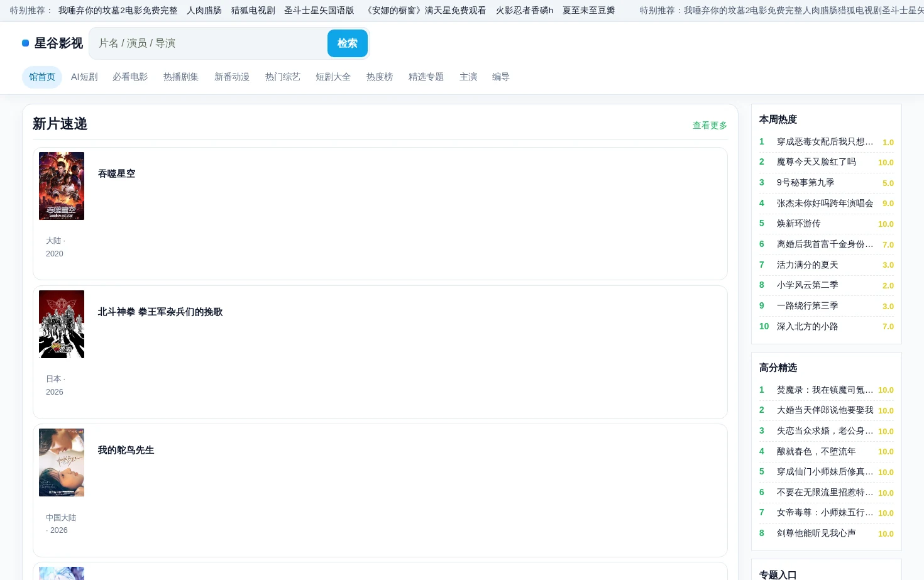
Task: Open recommended link 火影忍者香磷h
Action: tap(525, 11)
